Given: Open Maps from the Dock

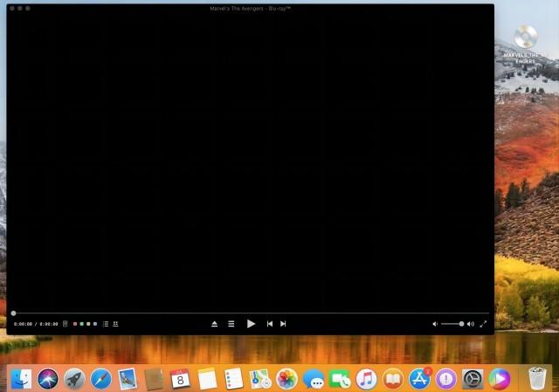Looking at the screenshot, I should 260,379.
